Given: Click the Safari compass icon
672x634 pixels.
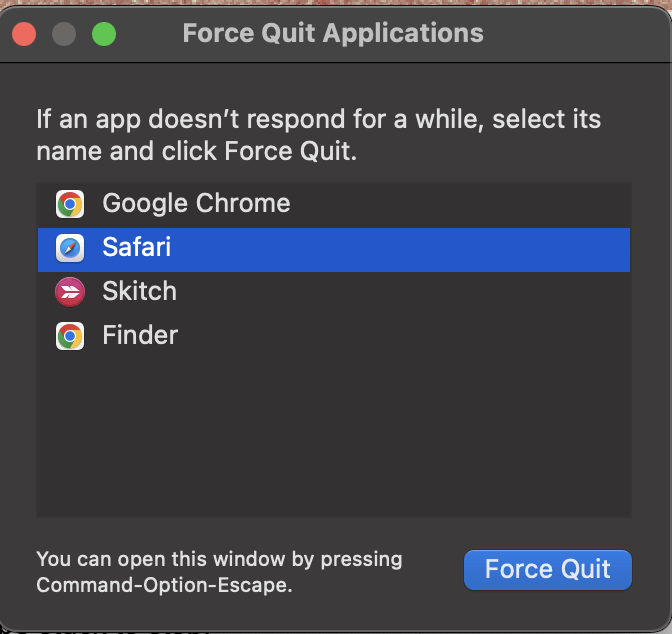Looking at the screenshot, I should point(70,248).
